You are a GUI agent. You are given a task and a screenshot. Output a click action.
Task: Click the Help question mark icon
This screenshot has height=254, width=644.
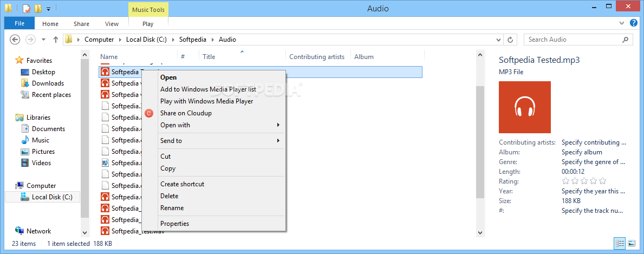click(x=634, y=23)
